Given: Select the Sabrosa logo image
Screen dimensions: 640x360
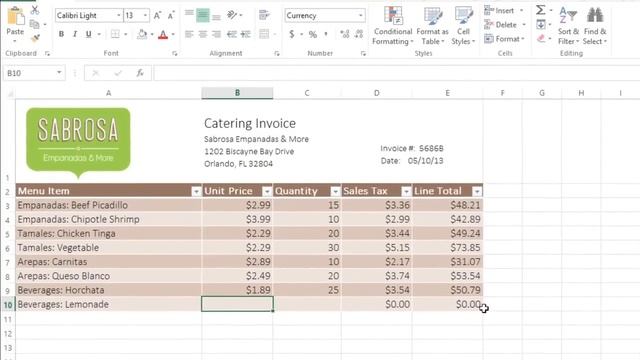Looking at the screenshot, I should coord(78,142).
